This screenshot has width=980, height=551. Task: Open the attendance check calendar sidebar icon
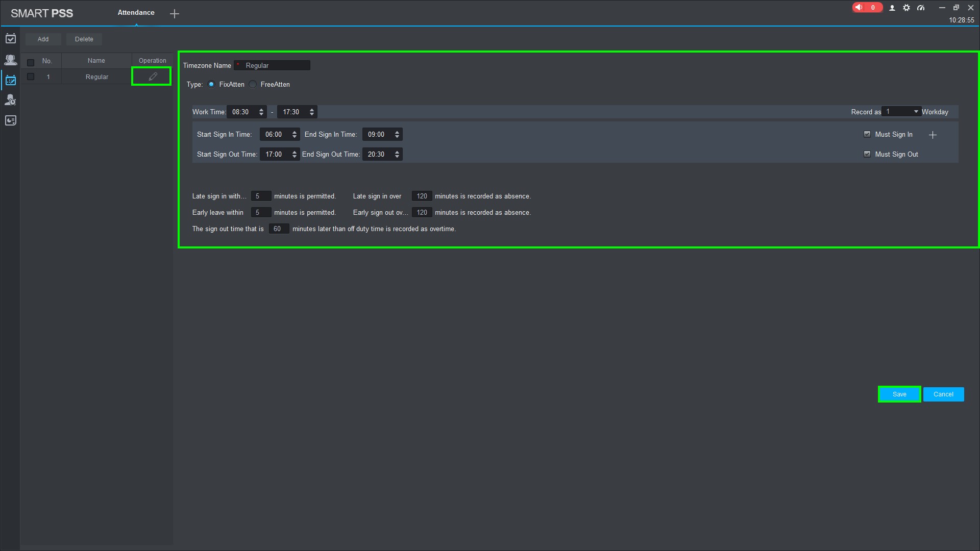click(10, 39)
